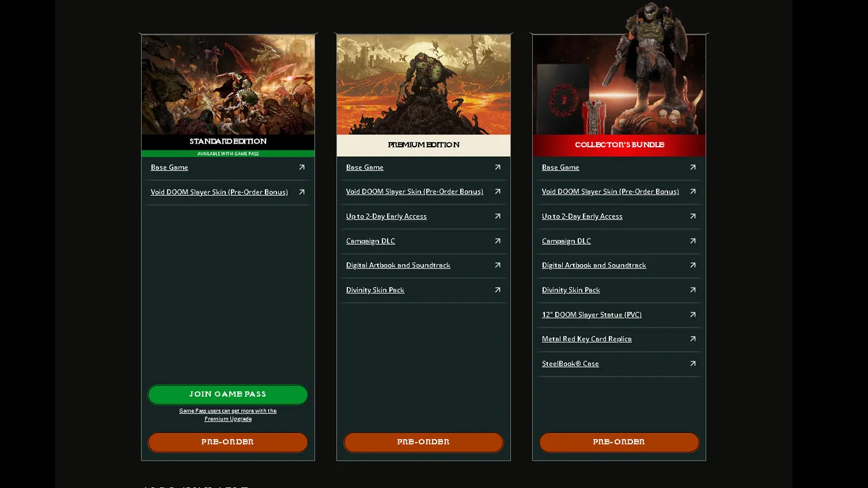The image size is (868, 488).
Task: Click arrow icon beside Collector's Divinity Skin Pack
Action: 692,290
